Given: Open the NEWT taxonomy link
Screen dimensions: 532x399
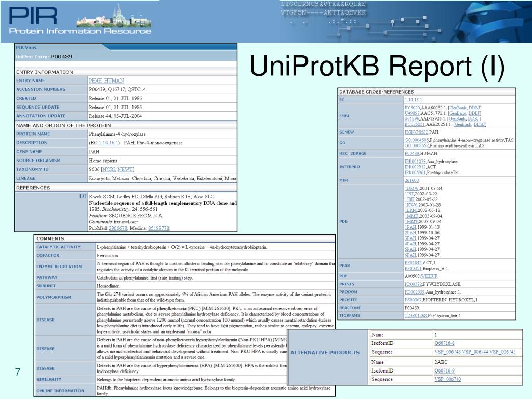Looking at the screenshot, I should click(125, 169).
